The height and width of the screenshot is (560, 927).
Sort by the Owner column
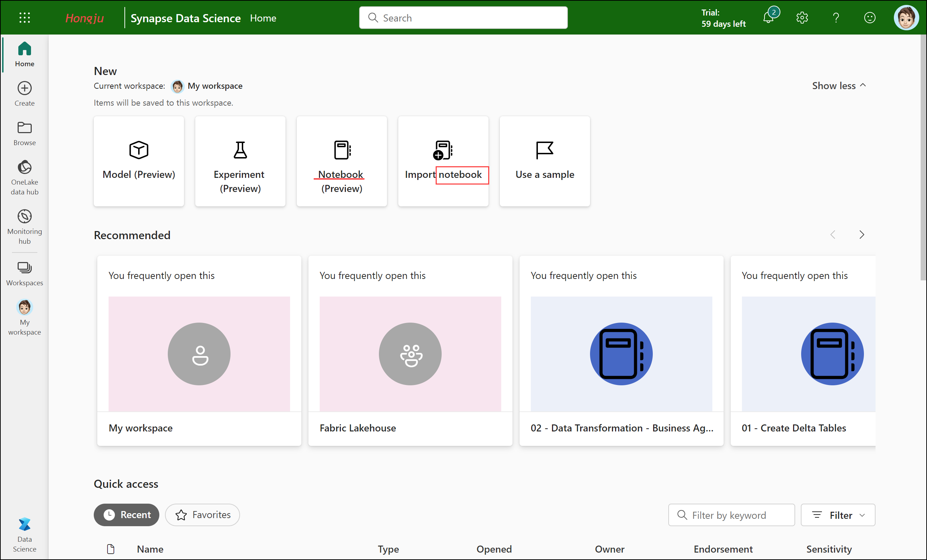609,549
